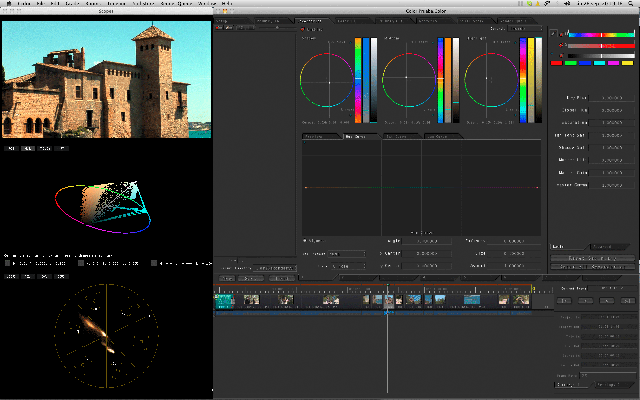This screenshot has width=640, height=400.
Task: Click the last timeline transport button
Action: (628, 301)
